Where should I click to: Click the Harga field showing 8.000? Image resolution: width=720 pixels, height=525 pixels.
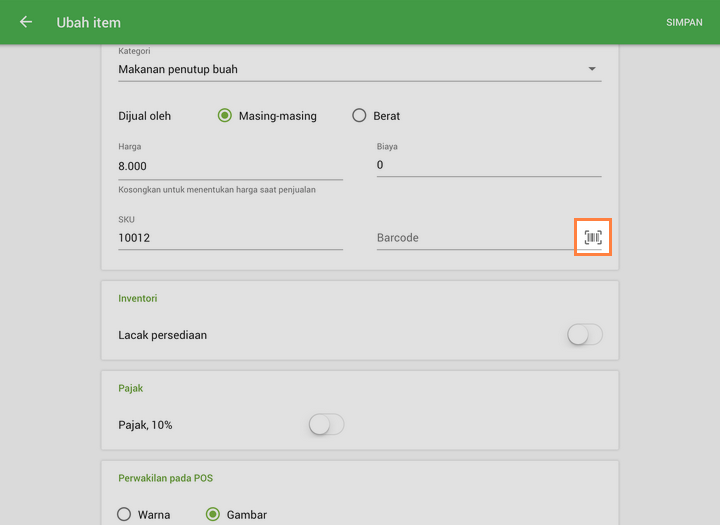[230, 166]
